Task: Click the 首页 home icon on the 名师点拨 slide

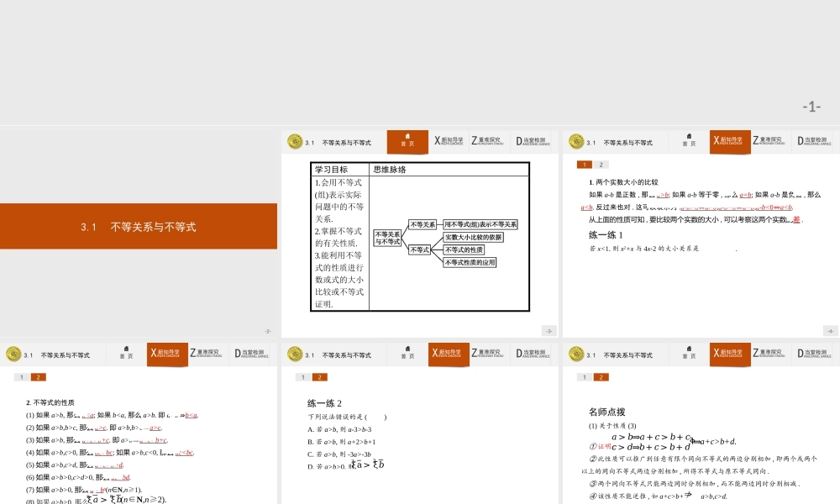Action: point(688,353)
